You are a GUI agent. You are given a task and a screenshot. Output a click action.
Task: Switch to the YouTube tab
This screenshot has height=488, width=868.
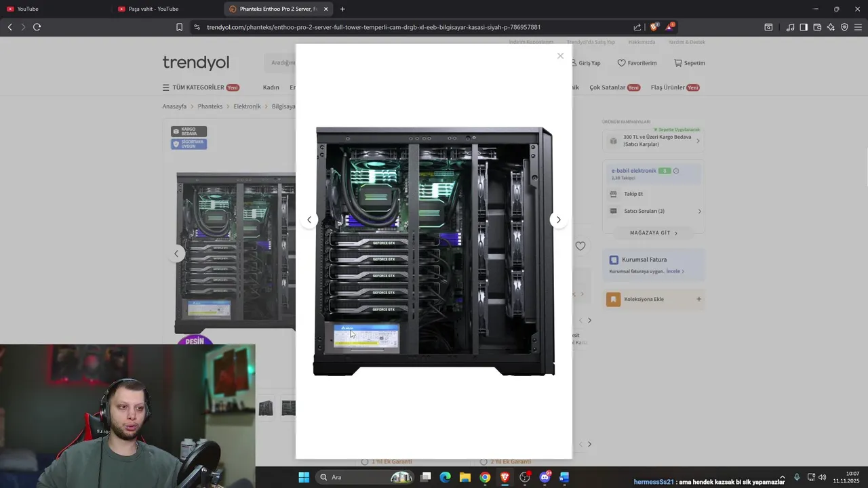click(x=54, y=9)
